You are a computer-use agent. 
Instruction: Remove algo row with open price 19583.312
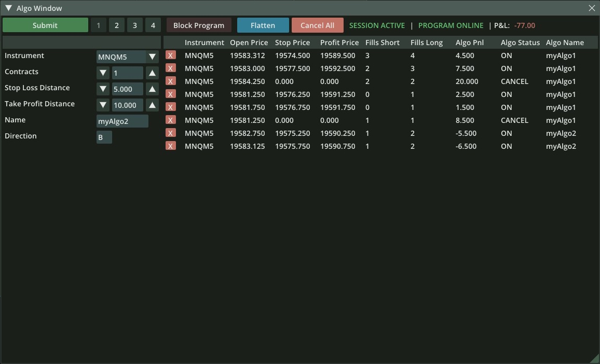pyautogui.click(x=171, y=55)
